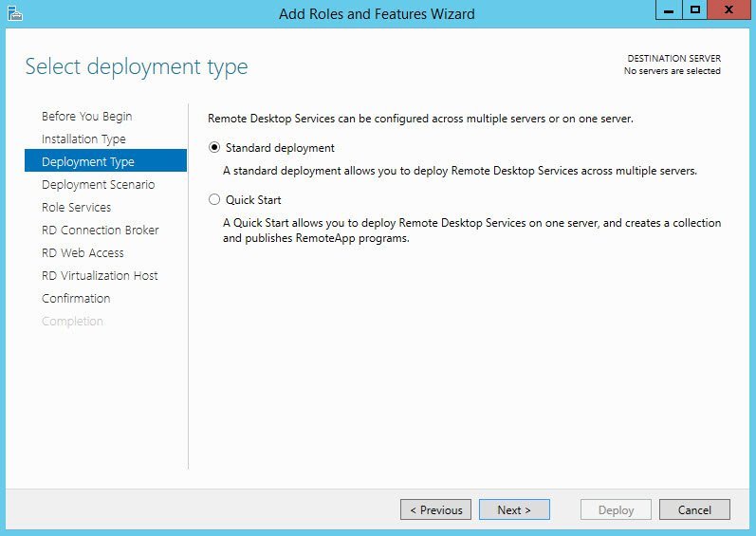756x536 pixels.
Task: Select Deployment Type in the sidebar
Action: (x=88, y=162)
